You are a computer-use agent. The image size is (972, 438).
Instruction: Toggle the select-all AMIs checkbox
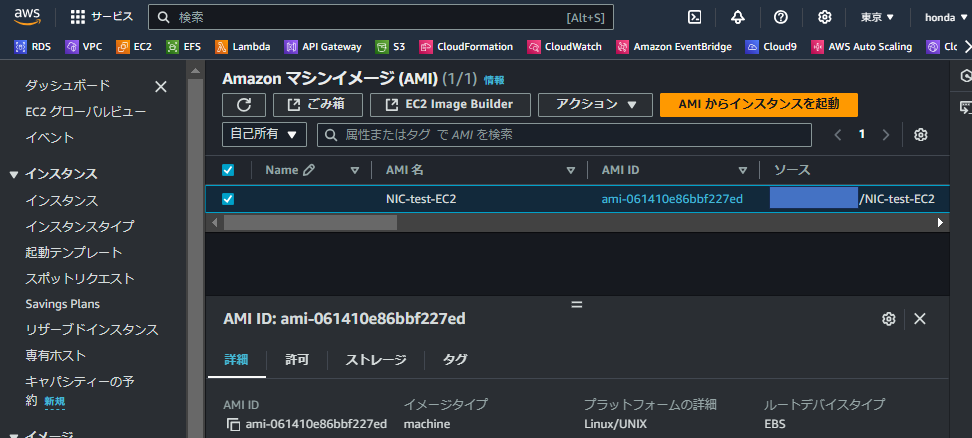[x=228, y=170]
